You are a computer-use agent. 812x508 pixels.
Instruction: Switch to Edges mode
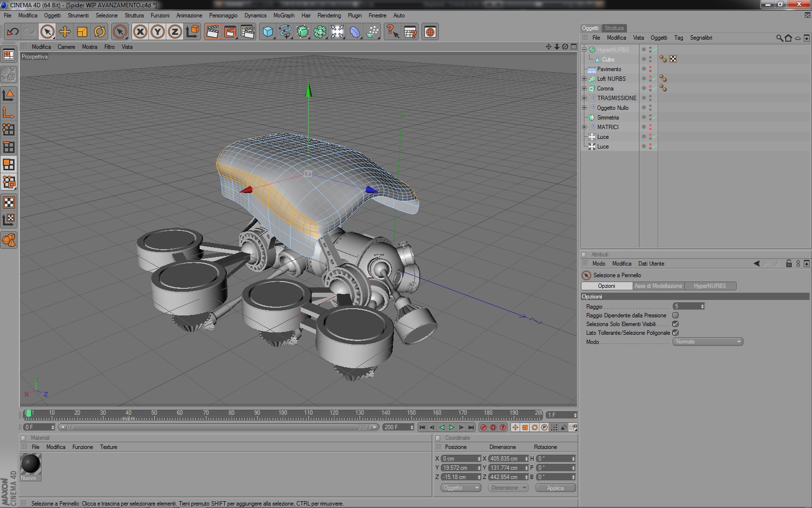[x=9, y=147]
